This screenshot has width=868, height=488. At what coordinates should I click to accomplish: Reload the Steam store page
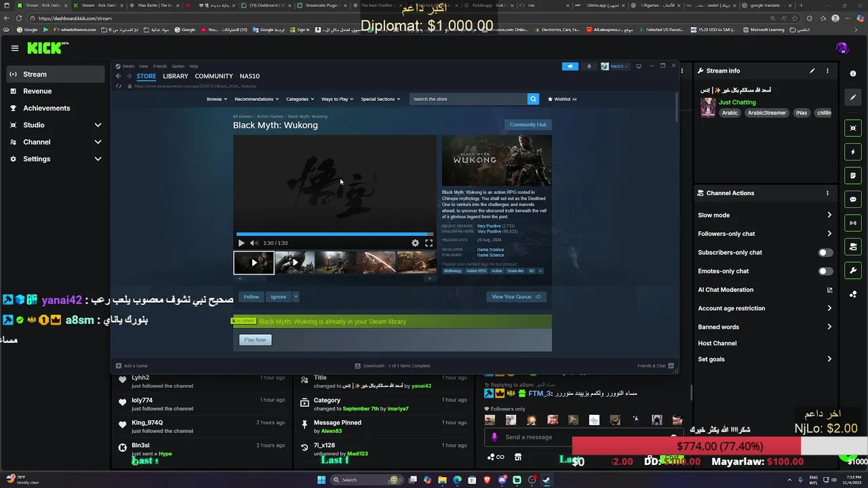119,86
